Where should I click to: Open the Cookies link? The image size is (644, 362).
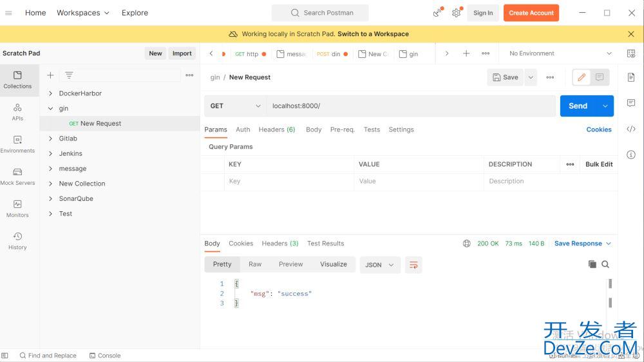[x=599, y=129]
